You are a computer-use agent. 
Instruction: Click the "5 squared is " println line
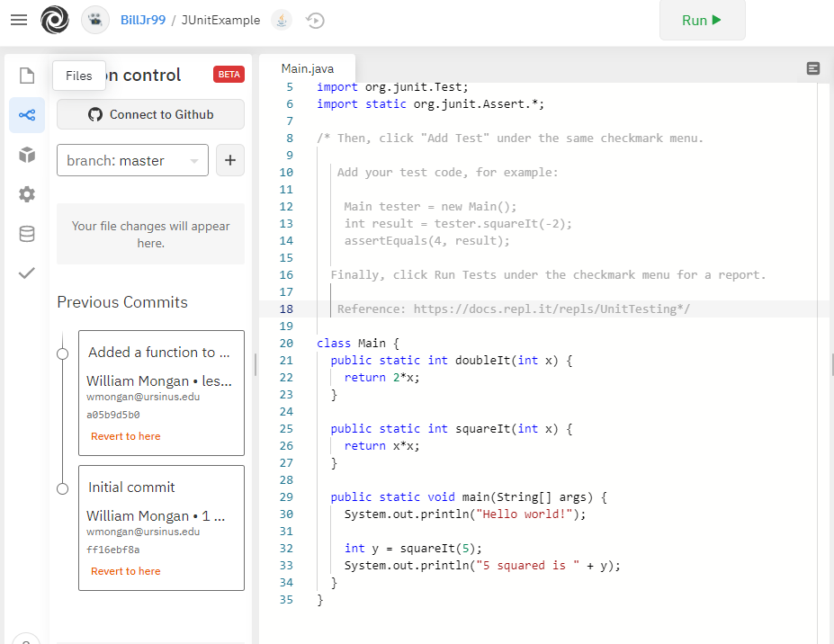click(482, 565)
